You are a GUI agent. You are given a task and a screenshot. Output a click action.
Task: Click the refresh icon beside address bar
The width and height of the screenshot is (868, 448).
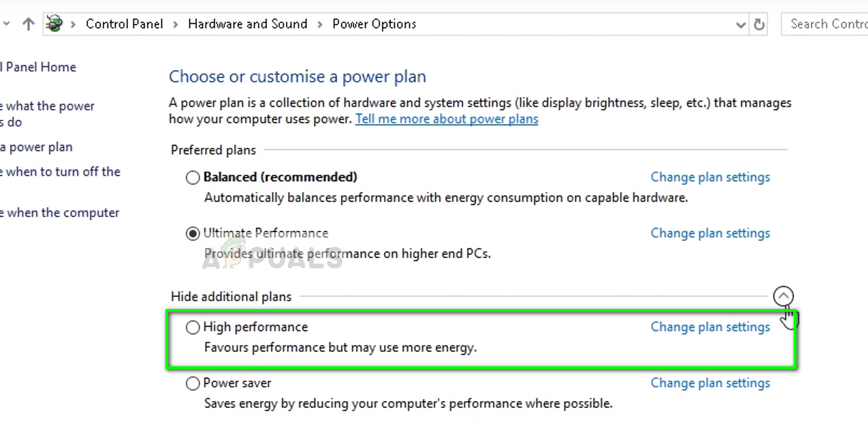tap(759, 25)
